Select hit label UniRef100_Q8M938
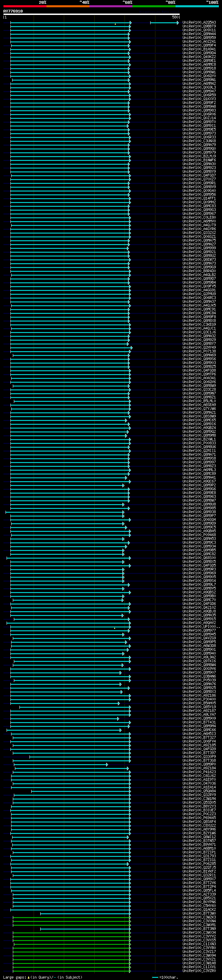The image size is (222, 980). pos(199,512)
